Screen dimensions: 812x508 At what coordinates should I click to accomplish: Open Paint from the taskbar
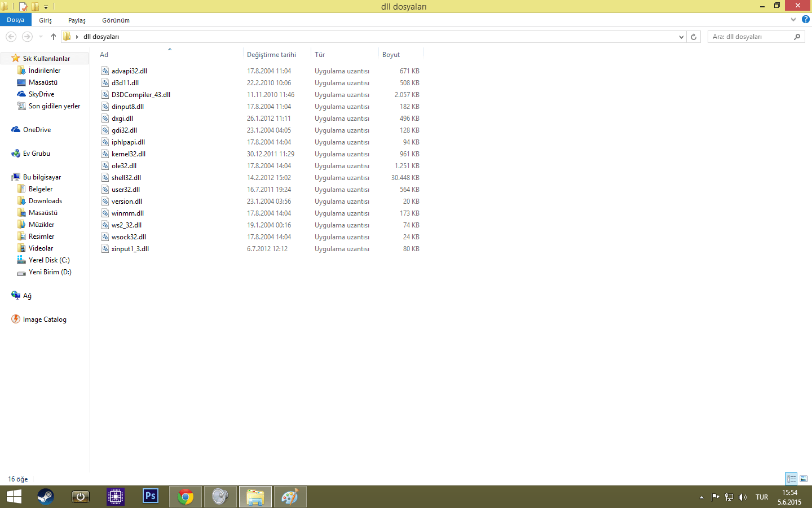290,497
